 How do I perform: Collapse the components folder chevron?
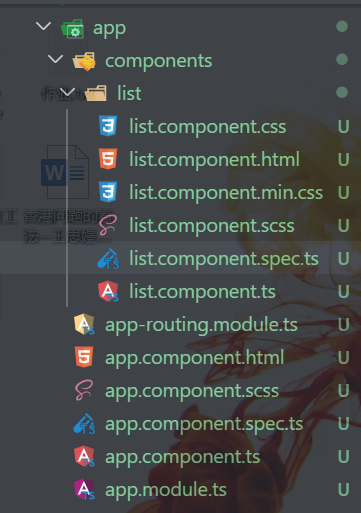[x=55, y=59]
